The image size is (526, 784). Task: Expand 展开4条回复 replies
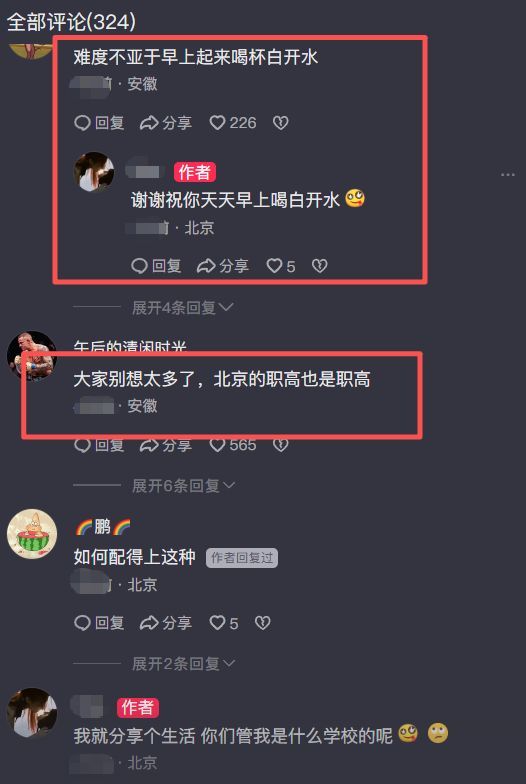click(182, 308)
